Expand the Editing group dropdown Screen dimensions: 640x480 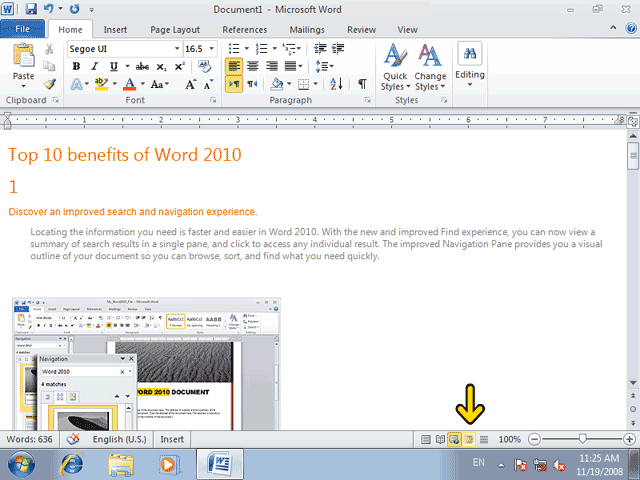470,64
